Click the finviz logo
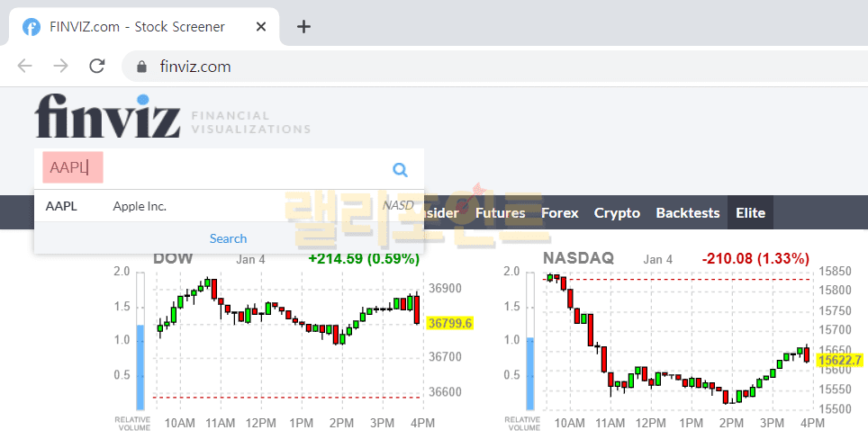Screen dimensions: 868x439 107,117
